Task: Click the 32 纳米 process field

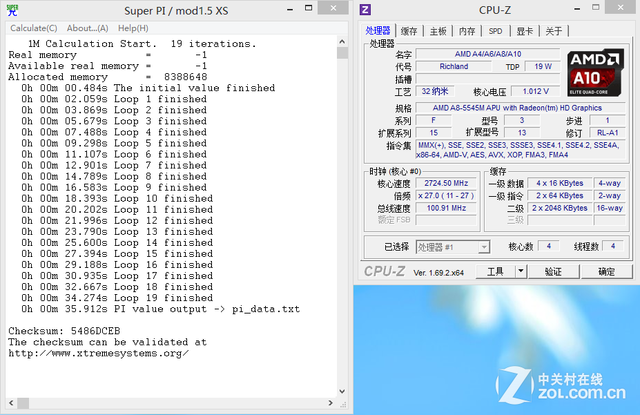Action: pyautogui.click(x=435, y=91)
